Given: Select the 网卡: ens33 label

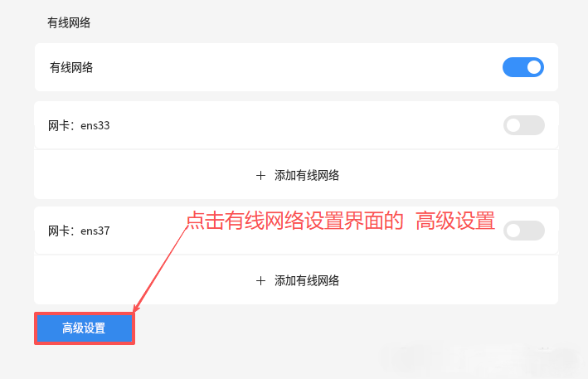Looking at the screenshot, I should (79, 126).
